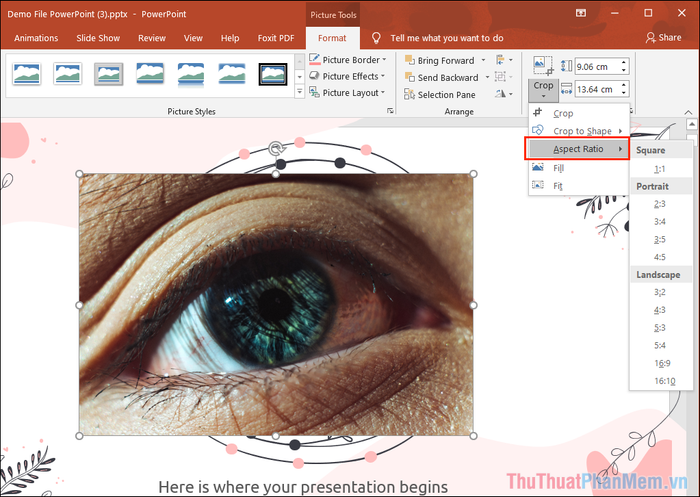Apply the first picture style thumbnail
The image size is (700, 497).
(x=27, y=74)
